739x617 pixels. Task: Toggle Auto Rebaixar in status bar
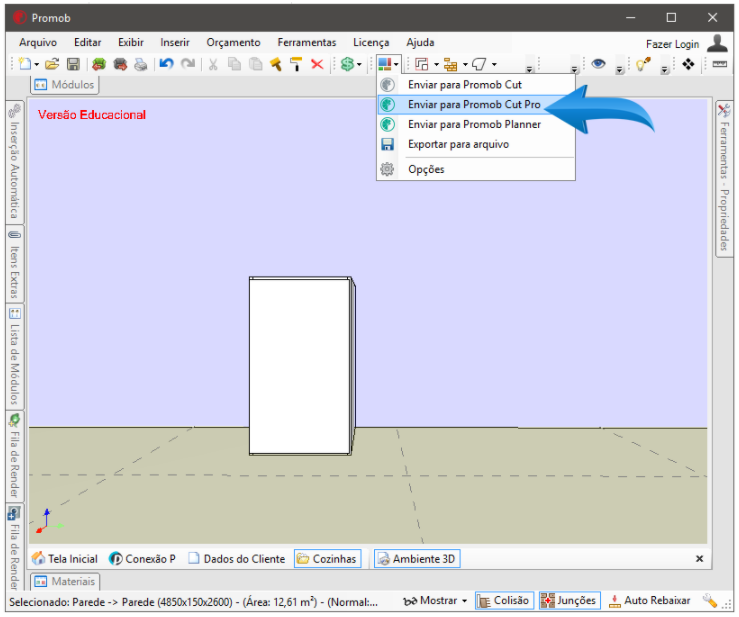[x=650, y=601]
